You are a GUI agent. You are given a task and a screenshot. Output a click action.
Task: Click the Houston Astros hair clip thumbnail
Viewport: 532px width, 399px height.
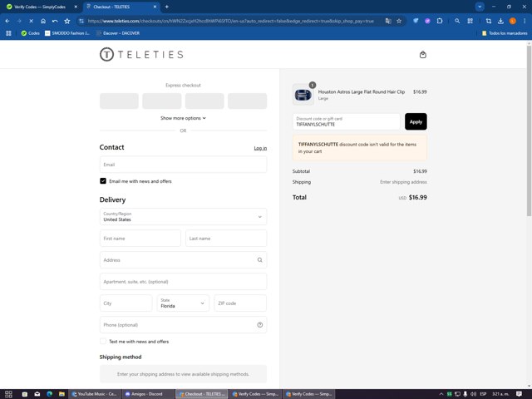tap(303, 95)
